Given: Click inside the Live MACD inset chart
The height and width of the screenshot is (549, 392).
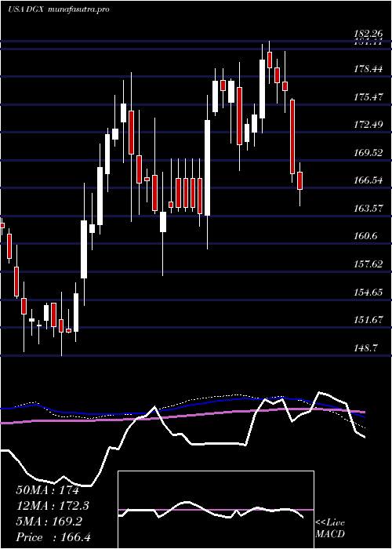Looking at the screenshot, I should (x=216, y=510).
